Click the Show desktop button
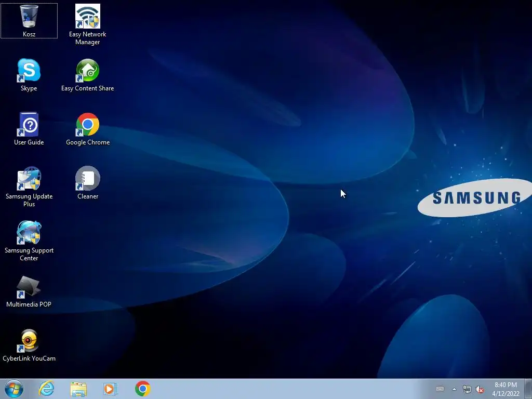This screenshot has width=532, height=399. (528, 389)
